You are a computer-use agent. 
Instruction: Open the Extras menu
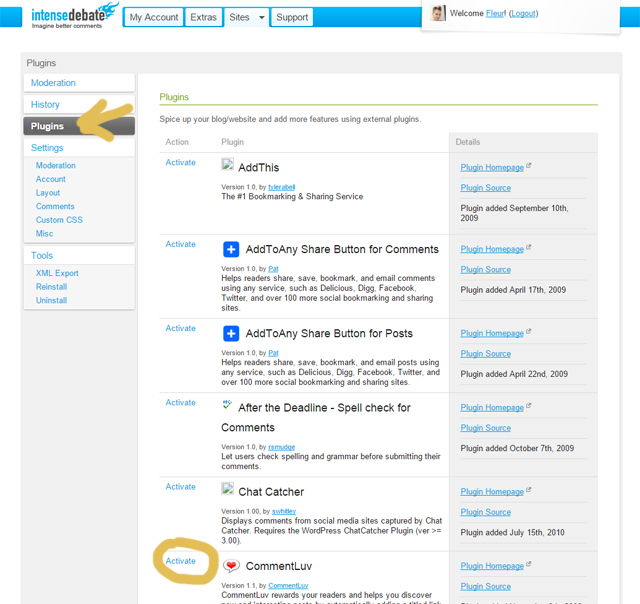tap(203, 18)
